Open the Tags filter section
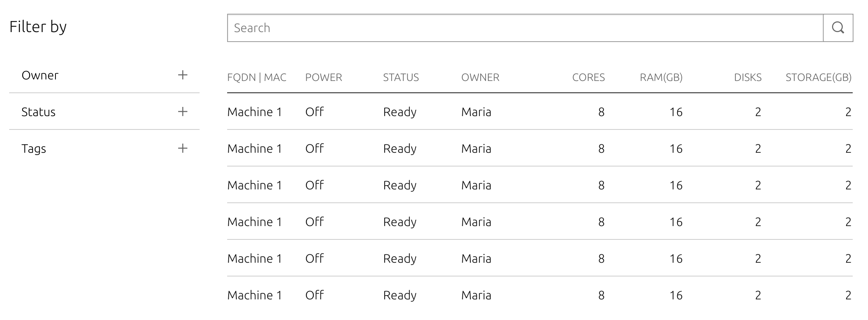This screenshot has width=868, height=320. (104, 148)
